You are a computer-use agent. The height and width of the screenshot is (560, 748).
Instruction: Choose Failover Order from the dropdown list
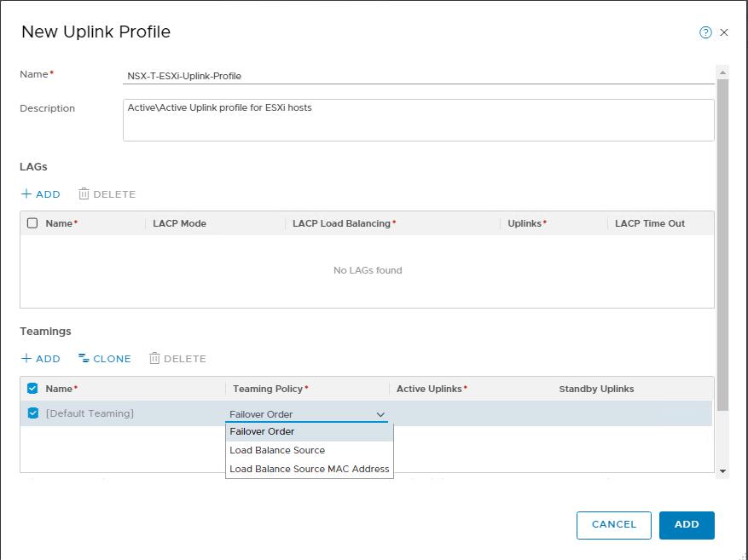pos(309,431)
